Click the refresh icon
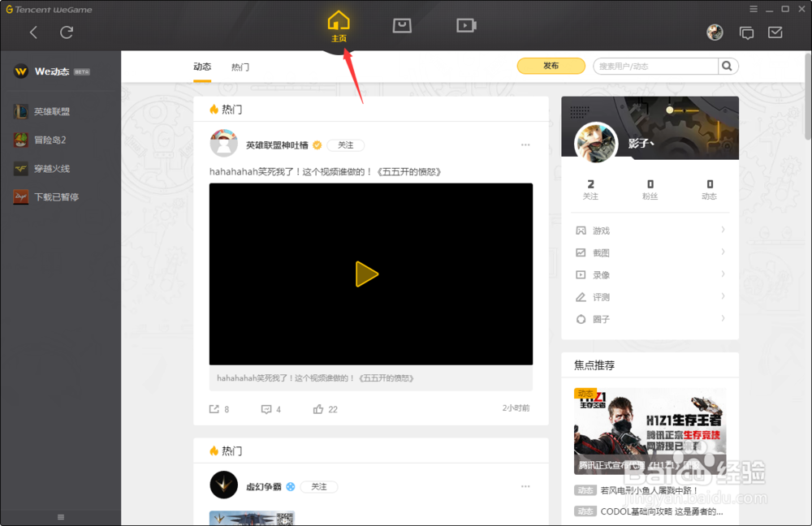The image size is (812, 526). (67, 32)
